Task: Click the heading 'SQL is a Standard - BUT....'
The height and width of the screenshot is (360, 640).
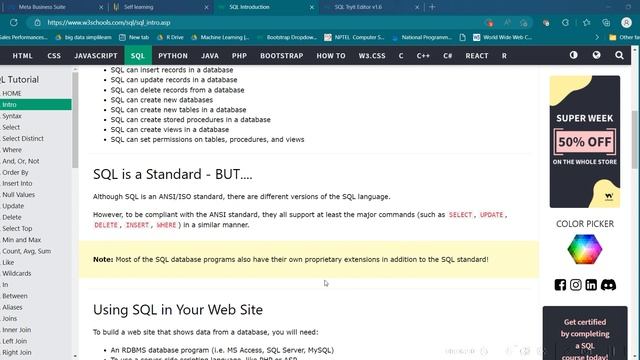Action: pos(173,174)
